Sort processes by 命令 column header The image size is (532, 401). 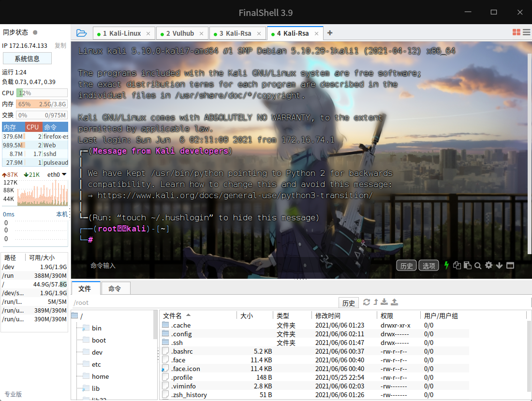(x=55, y=127)
